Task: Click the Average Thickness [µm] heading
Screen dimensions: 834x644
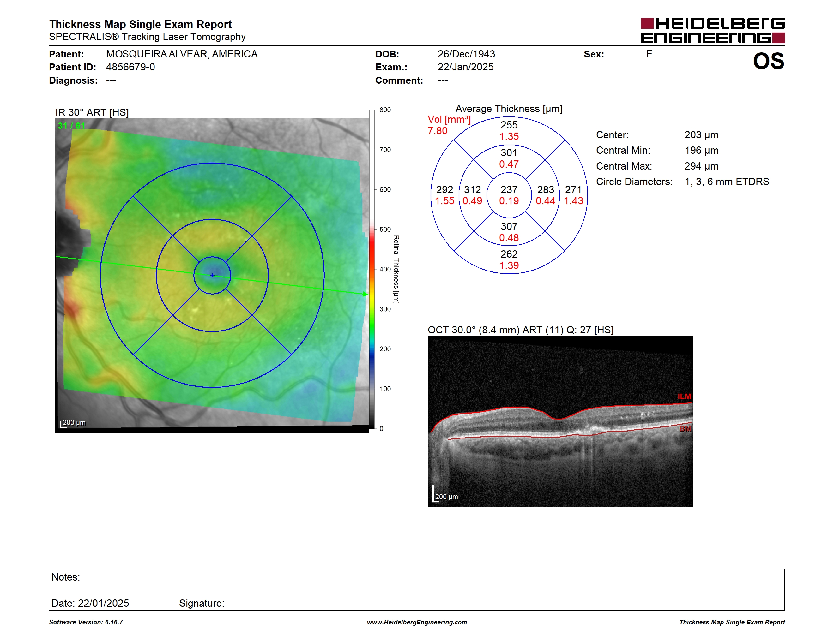Action: click(x=509, y=109)
